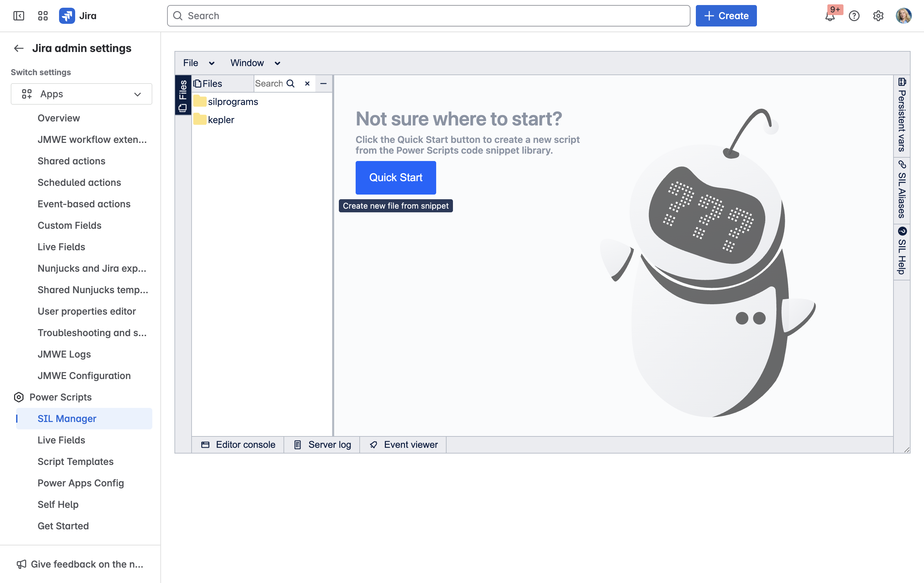924x583 pixels.
Task: Open the notifications bell
Action: 830,16
